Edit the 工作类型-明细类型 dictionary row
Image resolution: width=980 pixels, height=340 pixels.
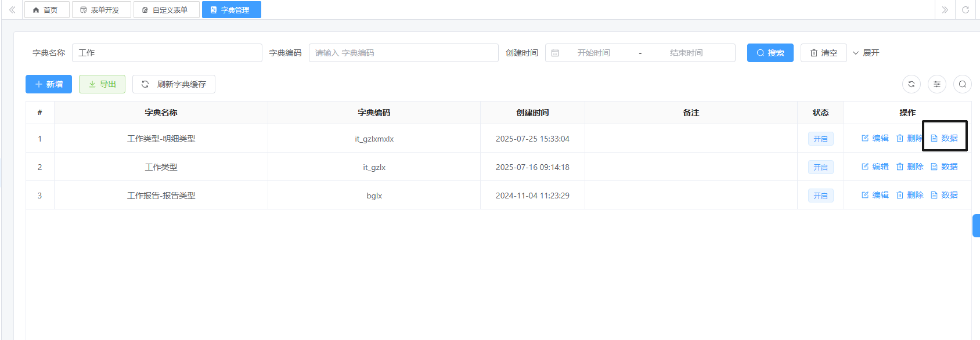click(x=875, y=138)
